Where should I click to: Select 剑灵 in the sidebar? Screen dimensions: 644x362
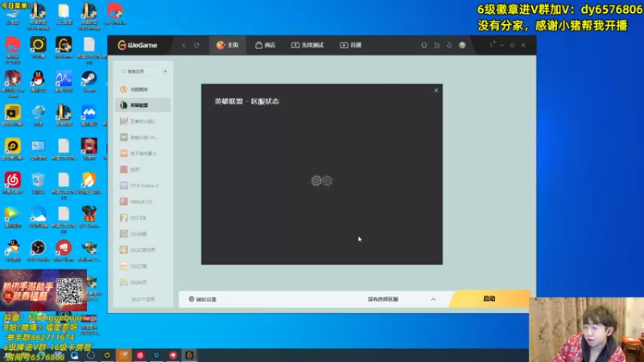[x=143, y=170]
